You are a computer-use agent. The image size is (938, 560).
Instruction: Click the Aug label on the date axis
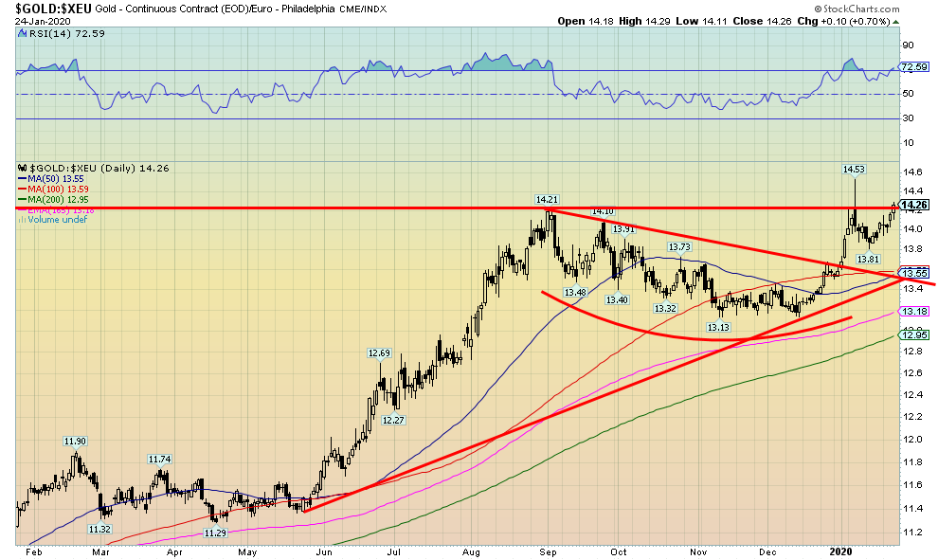tap(471, 551)
